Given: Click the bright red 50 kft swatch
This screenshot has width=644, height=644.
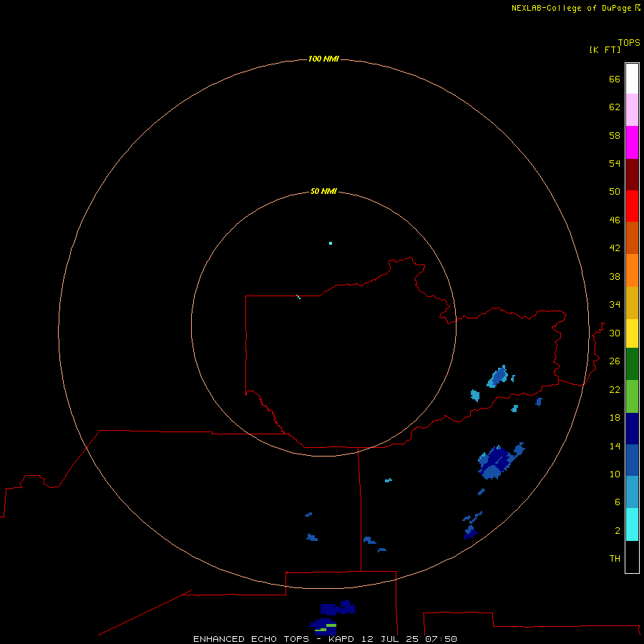Looking at the screenshot, I should pyautogui.click(x=632, y=206).
